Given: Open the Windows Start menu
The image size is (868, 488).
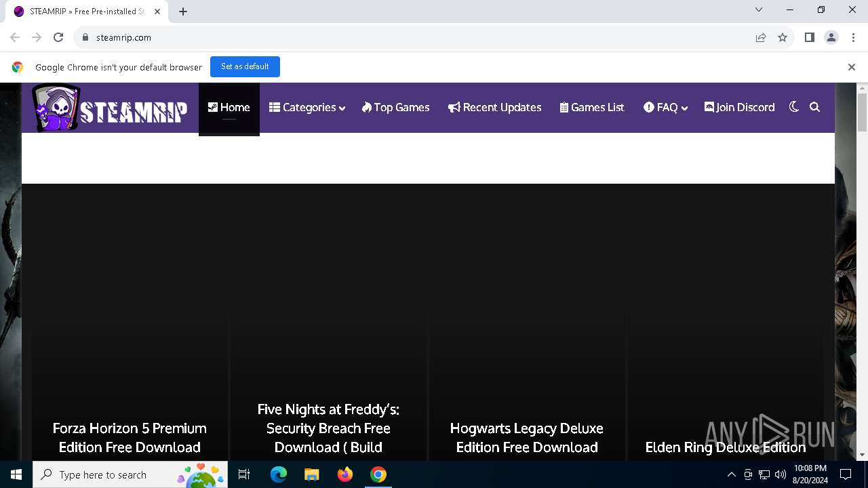Looking at the screenshot, I should 16,474.
